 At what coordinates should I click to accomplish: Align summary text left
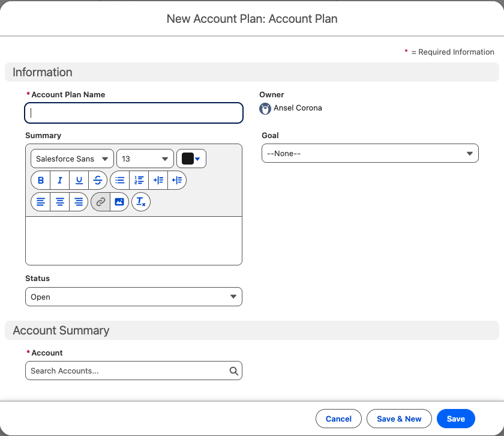[41, 202]
